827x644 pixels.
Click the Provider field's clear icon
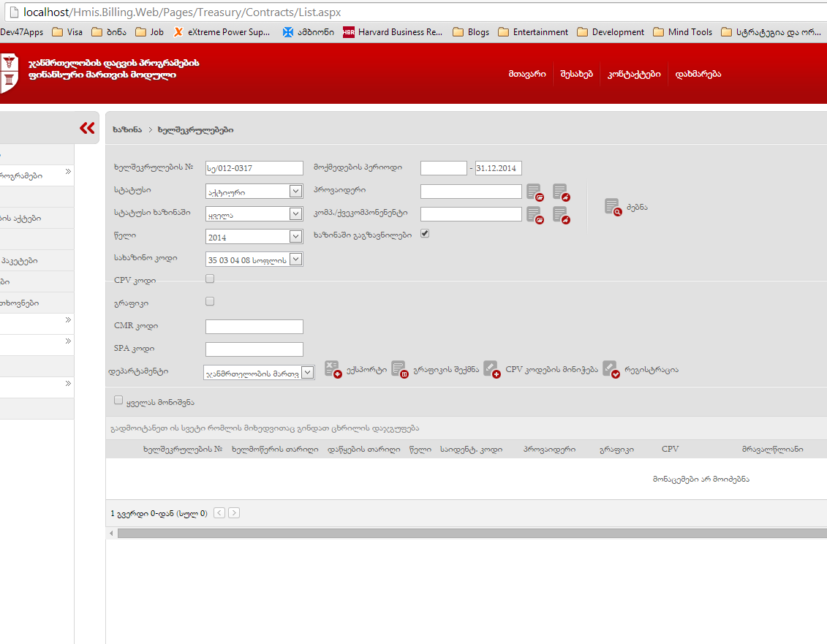[x=561, y=192]
